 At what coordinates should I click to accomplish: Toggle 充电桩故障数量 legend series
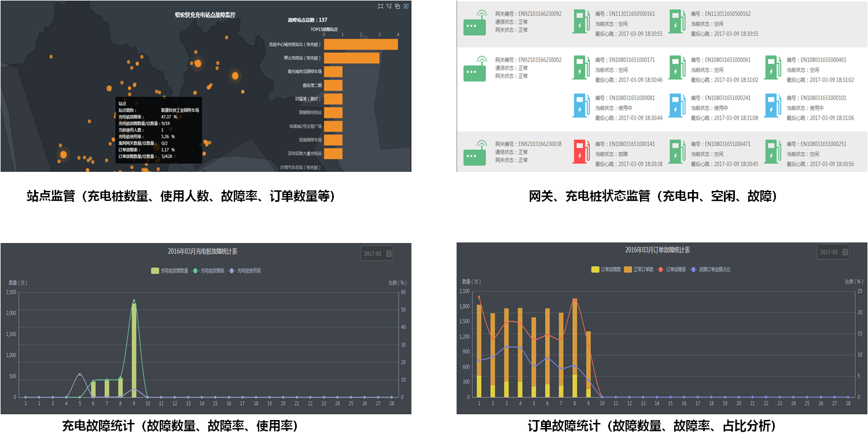(169, 270)
